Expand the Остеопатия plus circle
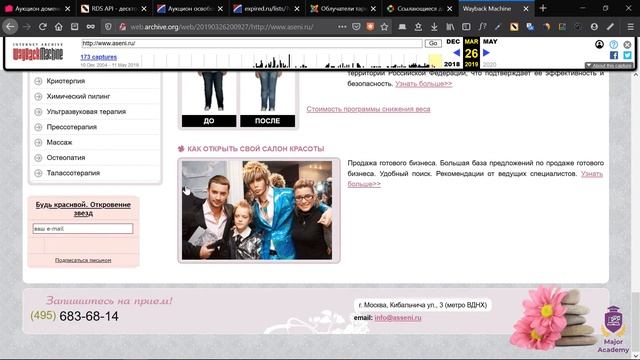 [38, 158]
